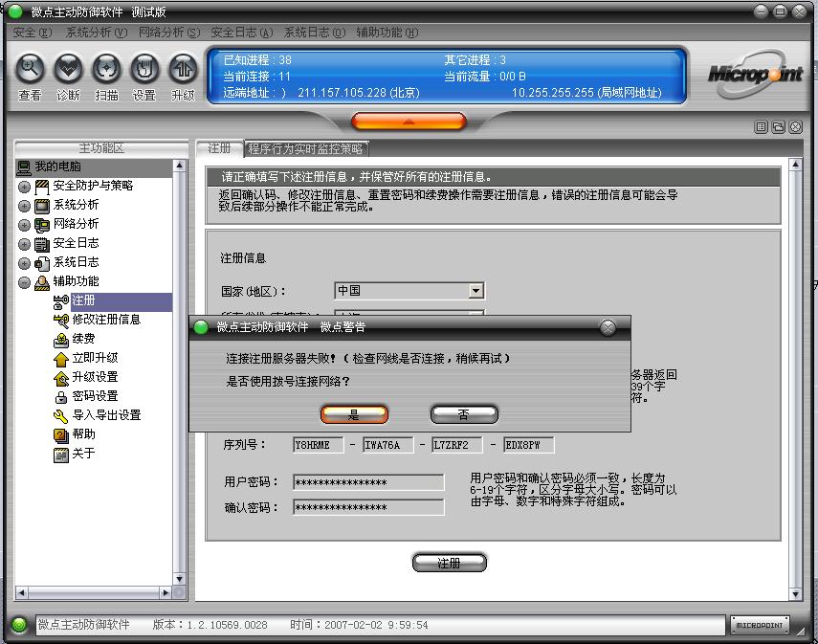Submit the form with the 注册 button
818x644 pixels.
[x=449, y=563]
